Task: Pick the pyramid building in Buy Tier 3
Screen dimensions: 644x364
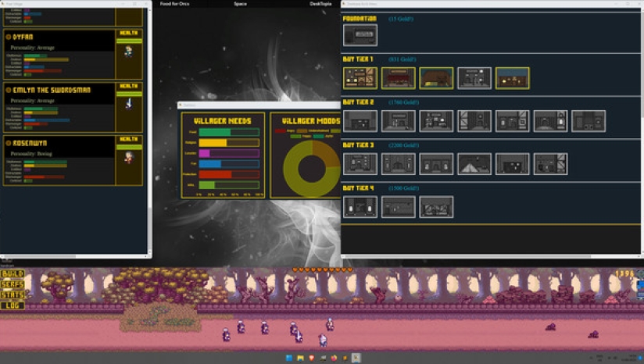Action: point(474,163)
